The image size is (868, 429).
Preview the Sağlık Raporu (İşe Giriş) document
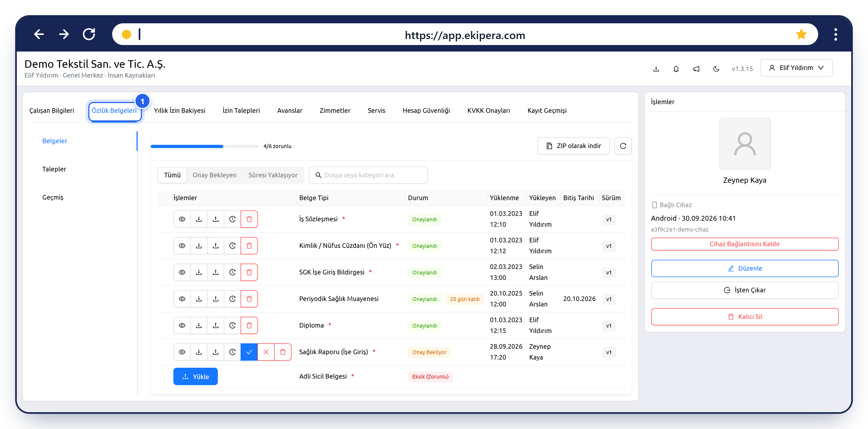point(182,352)
